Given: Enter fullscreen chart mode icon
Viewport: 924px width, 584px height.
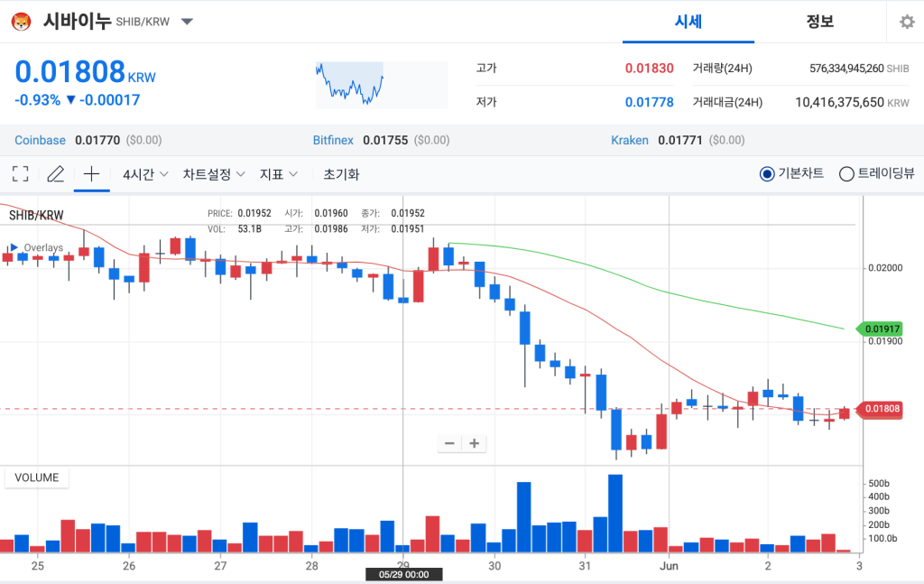Looking at the screenshot, I should [x=20, y=174].
